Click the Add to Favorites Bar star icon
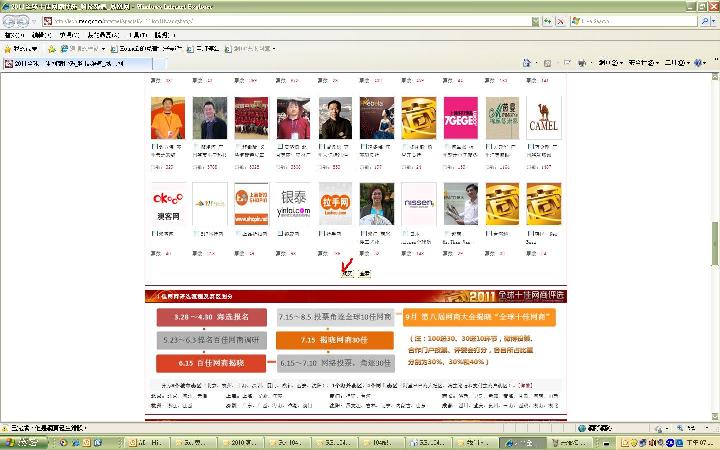The height and width of the screenshot is (450, 720). (52, 49)
